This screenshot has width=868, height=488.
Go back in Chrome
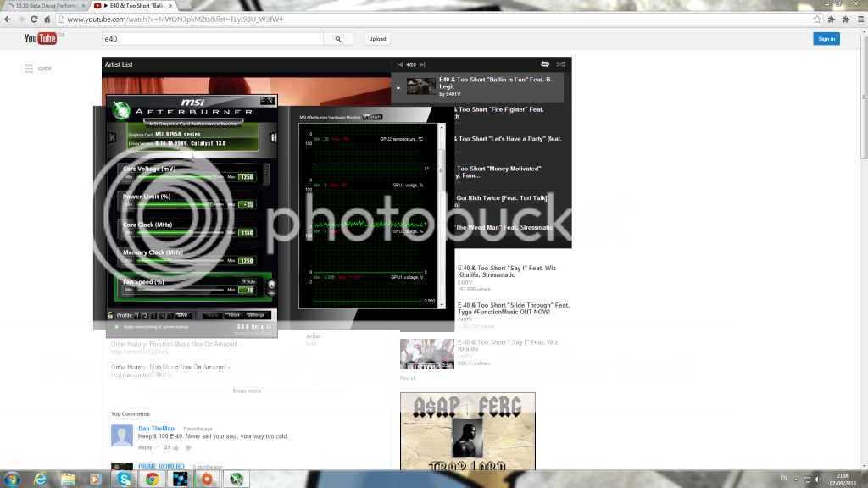tap(8, 19)
